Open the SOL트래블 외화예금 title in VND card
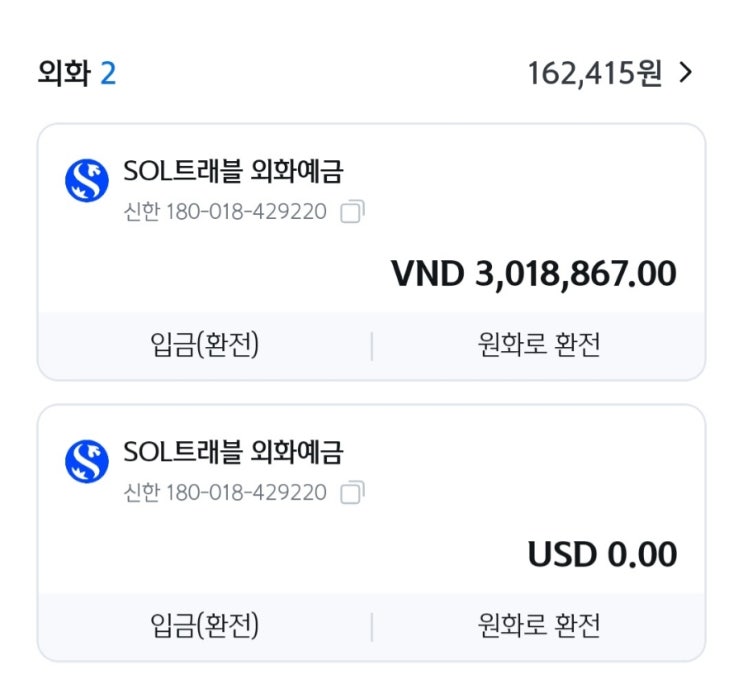The image size is (743, 689). click(232, 172)
